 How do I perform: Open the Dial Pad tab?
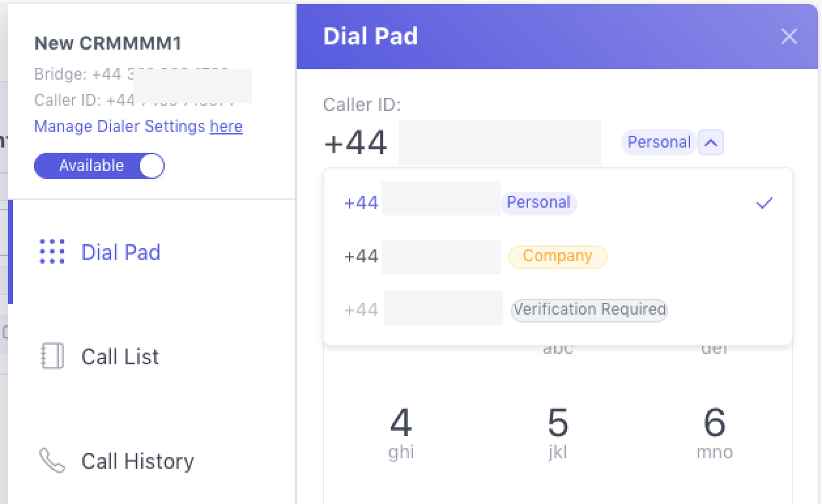tap(121, 253)
